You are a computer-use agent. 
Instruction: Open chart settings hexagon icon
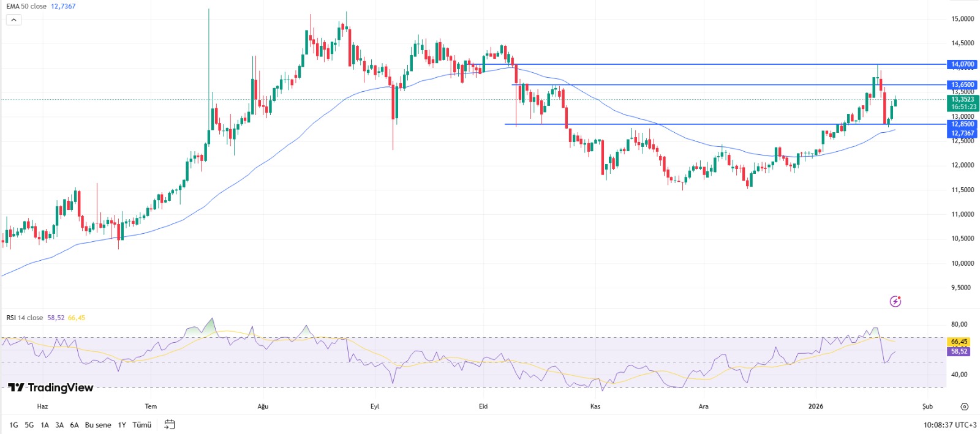(964, 407)
